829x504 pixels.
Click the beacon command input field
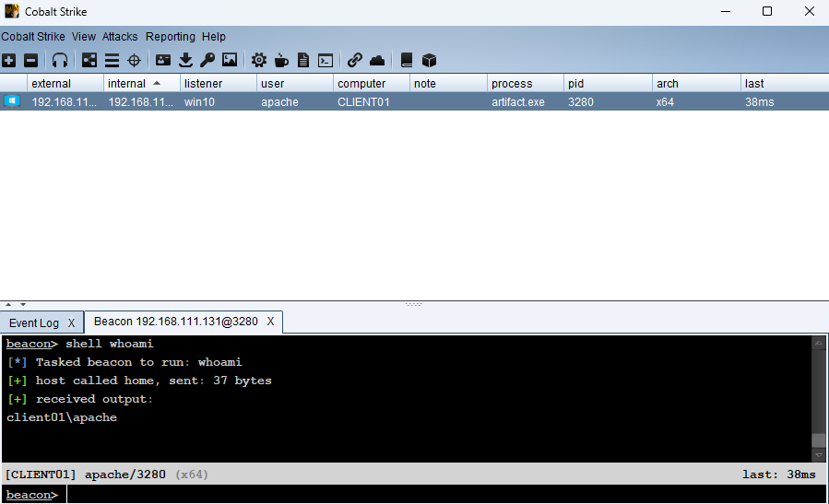tap(443, 495)
